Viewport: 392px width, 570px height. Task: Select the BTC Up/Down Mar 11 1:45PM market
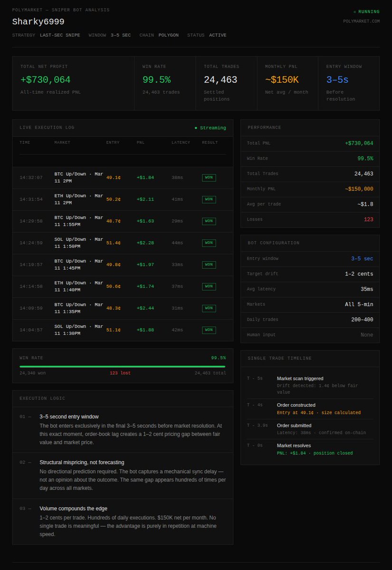(x=78, y=265)
